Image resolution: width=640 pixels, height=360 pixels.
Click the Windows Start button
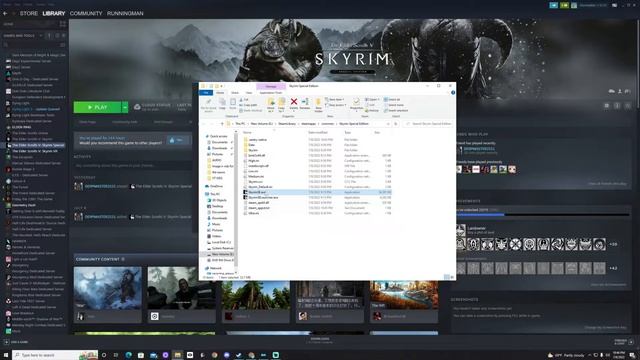(x=6, y=355)
